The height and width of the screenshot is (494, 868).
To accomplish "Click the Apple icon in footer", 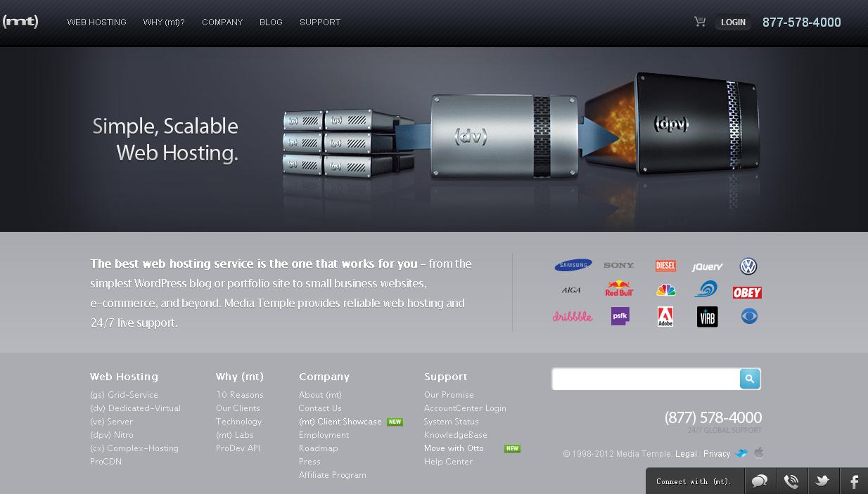I will tap(759, 453).
